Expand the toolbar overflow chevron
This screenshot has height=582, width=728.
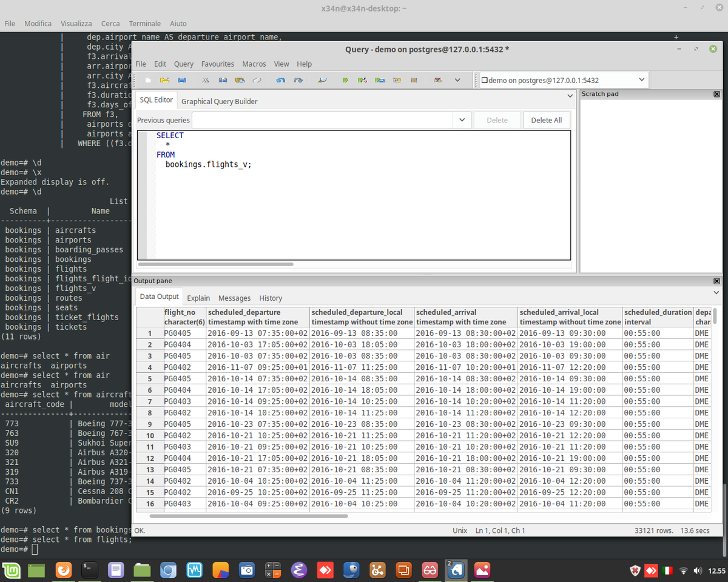[457, 79]
